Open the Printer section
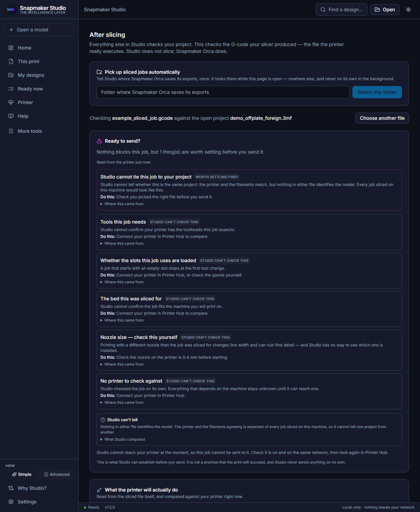Screen dimensions: 420x512 click(39, 102)
